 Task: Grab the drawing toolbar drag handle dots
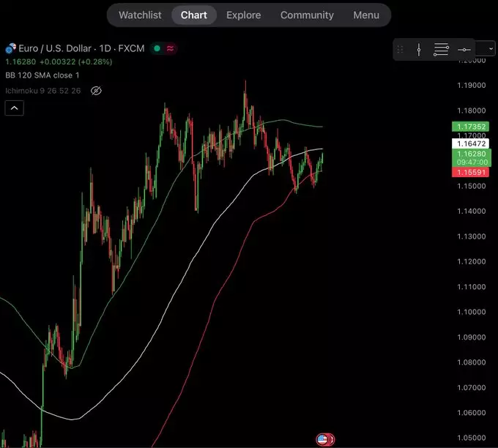point(400,50)
